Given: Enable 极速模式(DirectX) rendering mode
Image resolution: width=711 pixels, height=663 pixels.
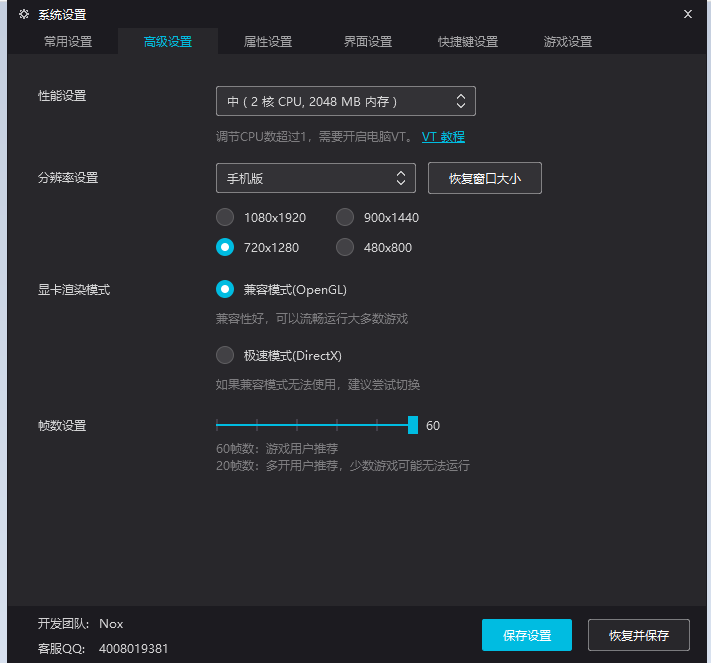Looking at the screenshot, I should coord(225,355).
